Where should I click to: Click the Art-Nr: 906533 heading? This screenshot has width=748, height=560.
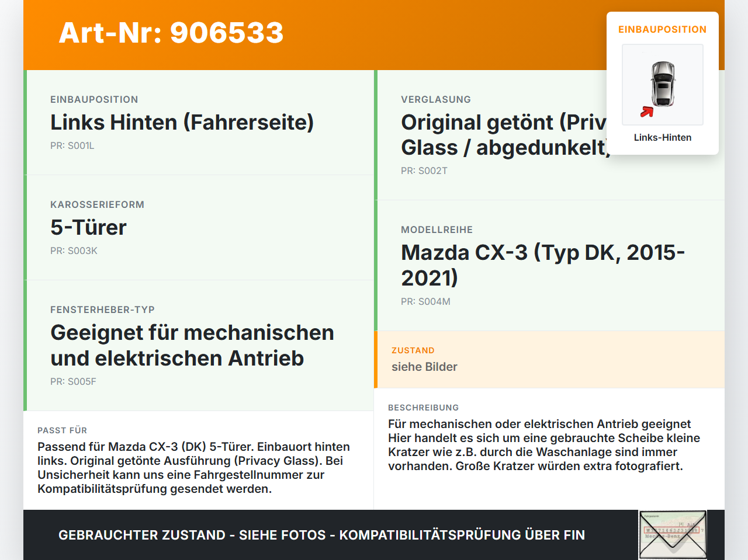click(x=171, y=33)
